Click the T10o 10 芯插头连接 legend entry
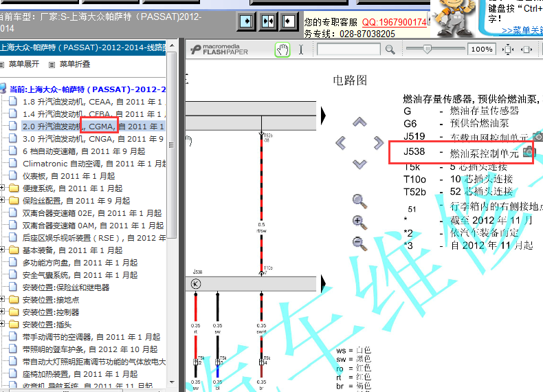This screenshot has height=392, width=543. coord(458,179)
